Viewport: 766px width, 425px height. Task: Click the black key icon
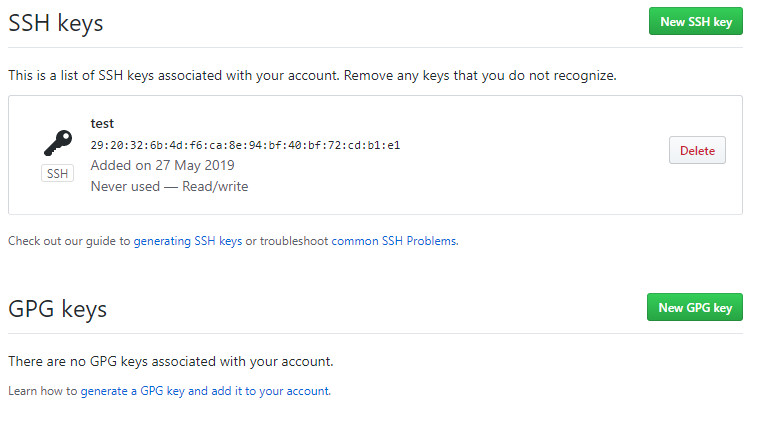point(58,143)
